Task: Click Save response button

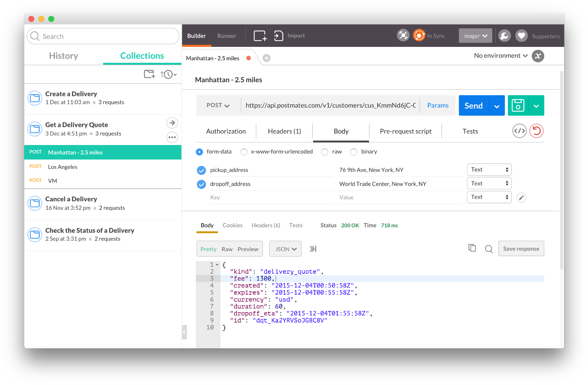Action: pos(521,249)
